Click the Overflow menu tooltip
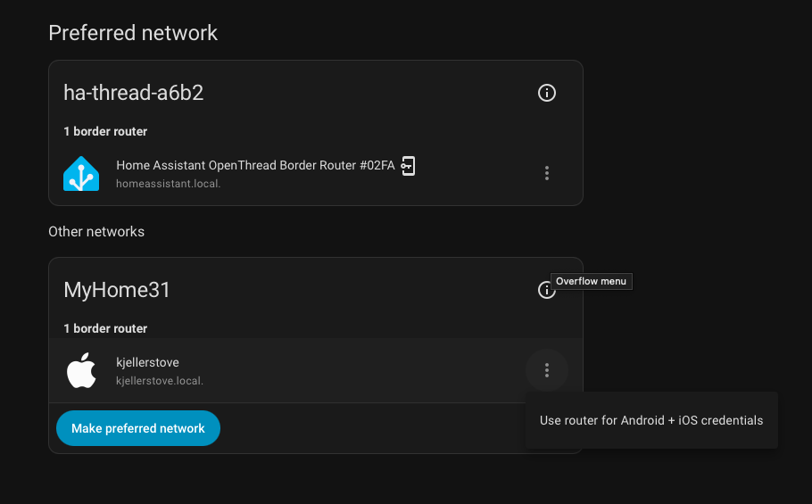812x504 pixels. pyautogui.click(x=592, y=281)
